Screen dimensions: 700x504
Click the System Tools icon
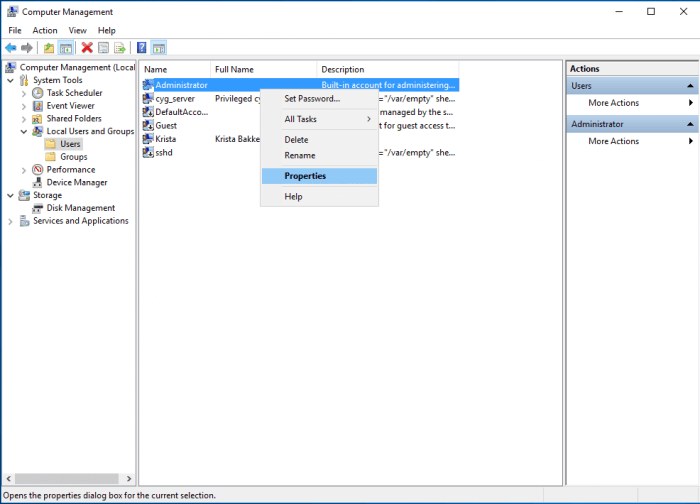pos(24,80)
